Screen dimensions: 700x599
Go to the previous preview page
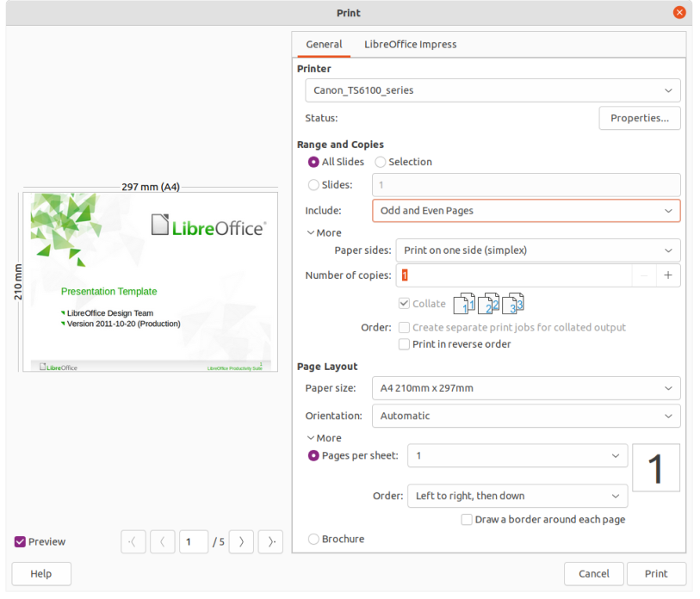(163, 542)
